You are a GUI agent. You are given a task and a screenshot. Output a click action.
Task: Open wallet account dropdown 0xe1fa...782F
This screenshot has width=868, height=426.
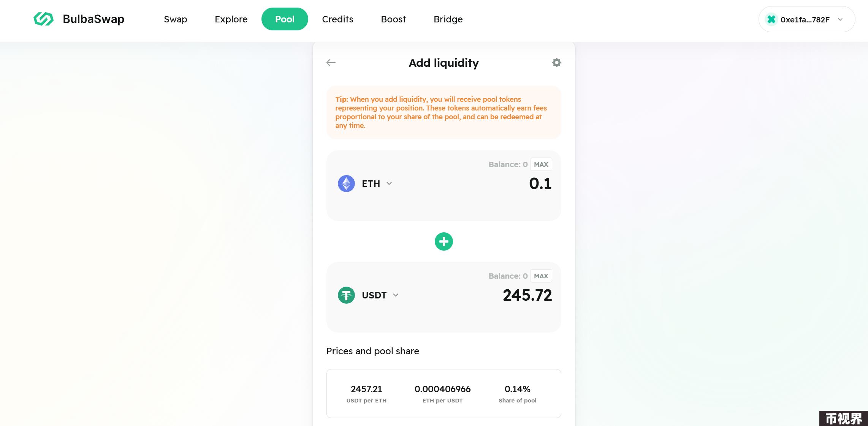pos(807,19)
